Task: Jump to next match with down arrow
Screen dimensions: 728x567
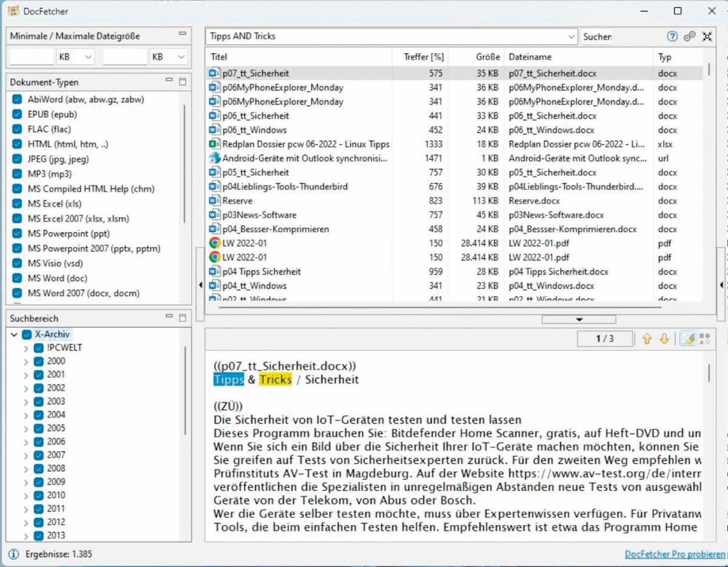Action: pyautogui.click(x=664, y=339)
